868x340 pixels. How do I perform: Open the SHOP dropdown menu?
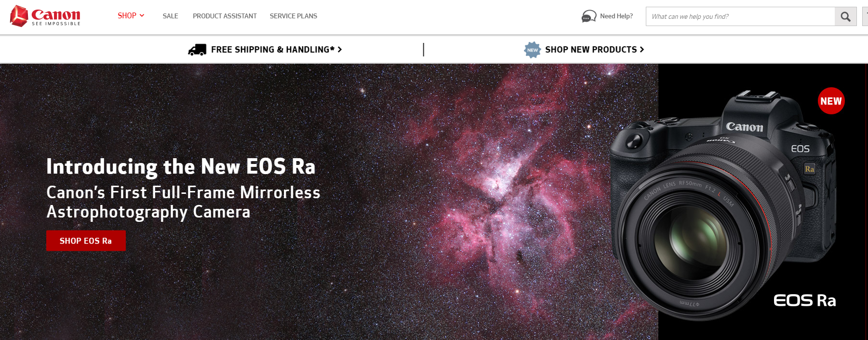pyautogui.click(x=131, y=16)
